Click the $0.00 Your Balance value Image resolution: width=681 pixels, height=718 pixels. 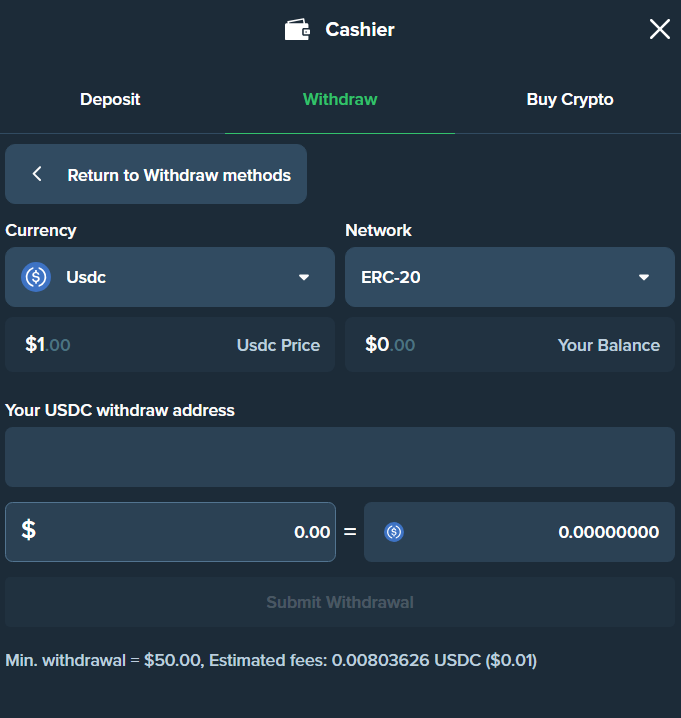click(x=390, y=345)
